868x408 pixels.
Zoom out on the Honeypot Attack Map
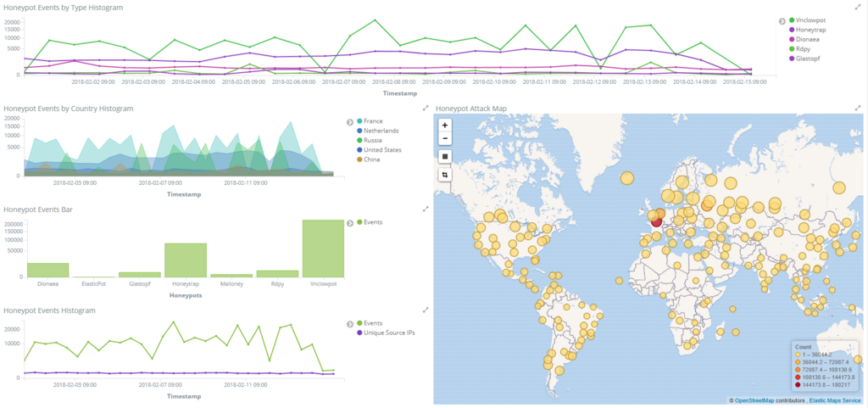[444, 138]
